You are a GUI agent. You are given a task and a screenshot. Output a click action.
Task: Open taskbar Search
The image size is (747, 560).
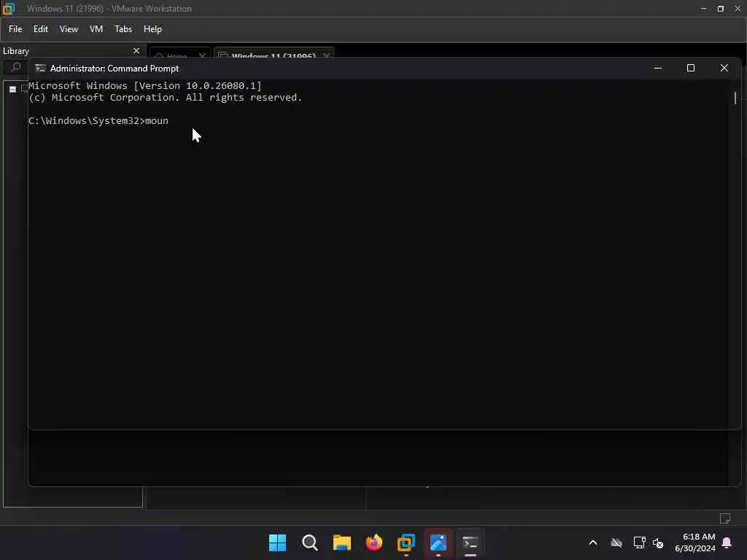tap(309, 542)
